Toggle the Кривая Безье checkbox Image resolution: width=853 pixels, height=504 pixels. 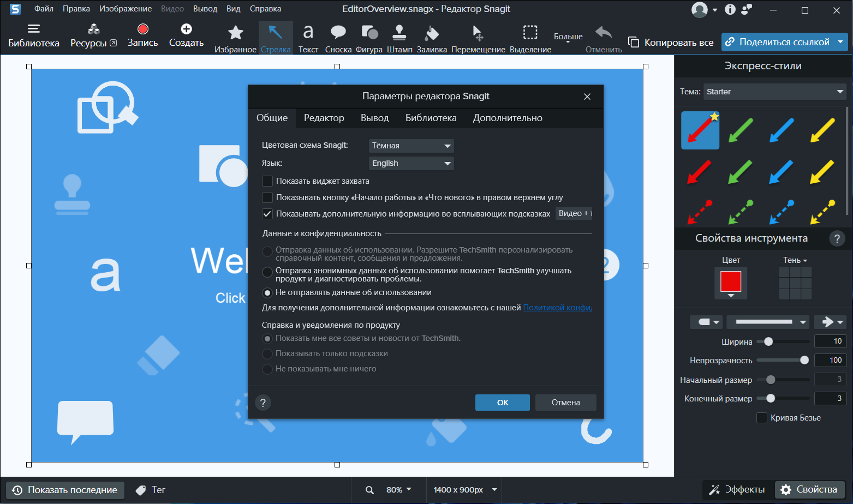click(762, 418)
